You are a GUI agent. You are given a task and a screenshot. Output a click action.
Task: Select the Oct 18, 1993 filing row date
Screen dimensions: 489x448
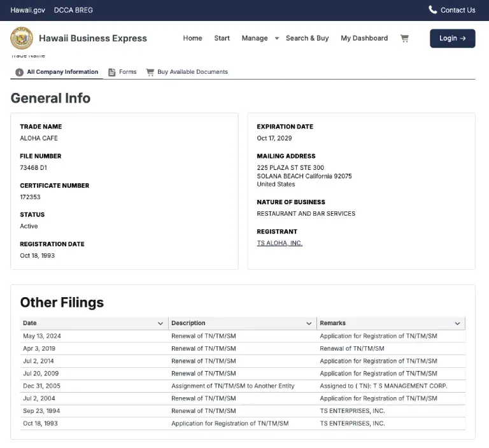(x=40, y=423)
